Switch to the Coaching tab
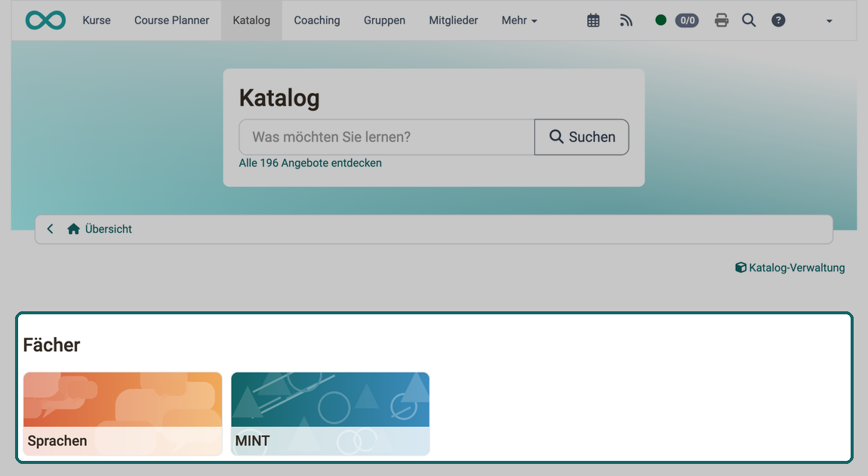This screenshot has width=868, height=476. [317, 20]
